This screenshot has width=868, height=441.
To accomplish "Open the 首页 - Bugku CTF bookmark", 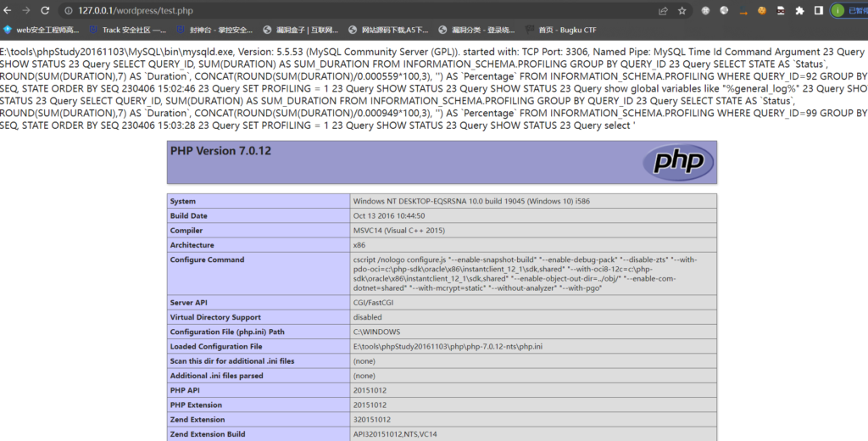I will tap(560, 30).
